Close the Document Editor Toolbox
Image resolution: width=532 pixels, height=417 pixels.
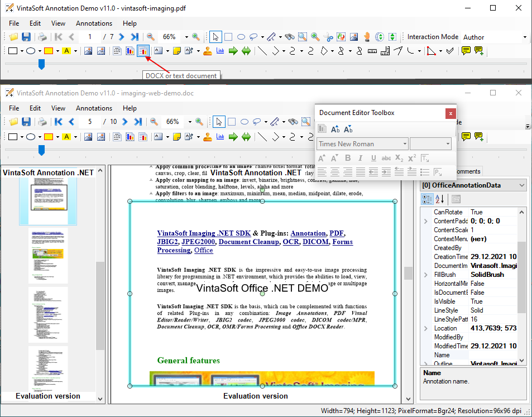point(450,113)
